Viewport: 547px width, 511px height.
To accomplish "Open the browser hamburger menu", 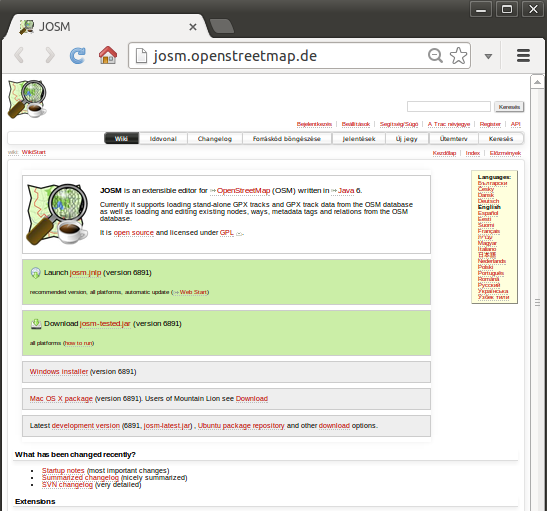I will (523, 55).
